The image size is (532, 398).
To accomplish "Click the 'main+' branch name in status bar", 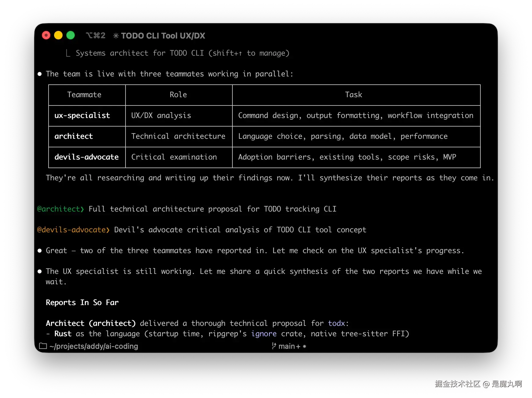I will [290, 346].
